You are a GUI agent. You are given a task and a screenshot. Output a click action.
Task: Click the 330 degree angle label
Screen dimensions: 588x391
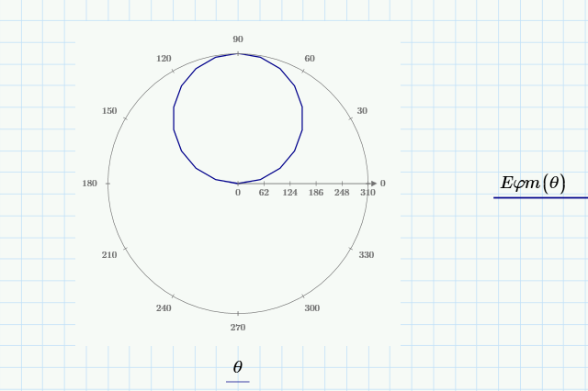(367, 255)
